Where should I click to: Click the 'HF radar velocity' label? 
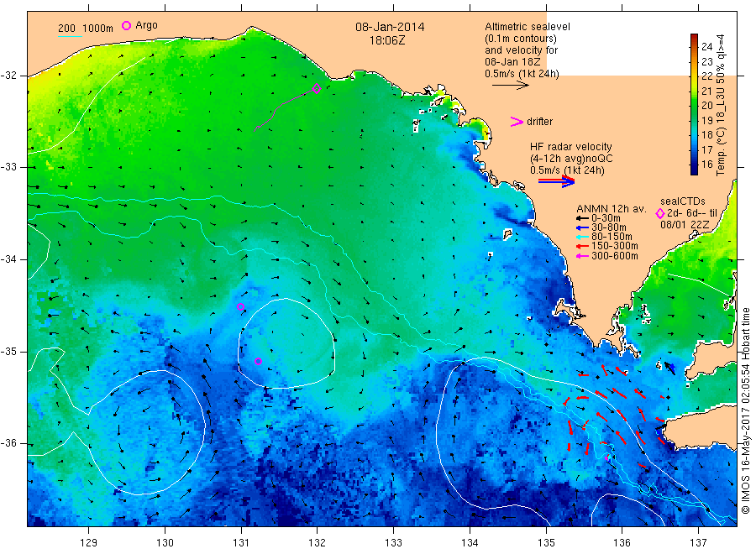click(571, 146)
